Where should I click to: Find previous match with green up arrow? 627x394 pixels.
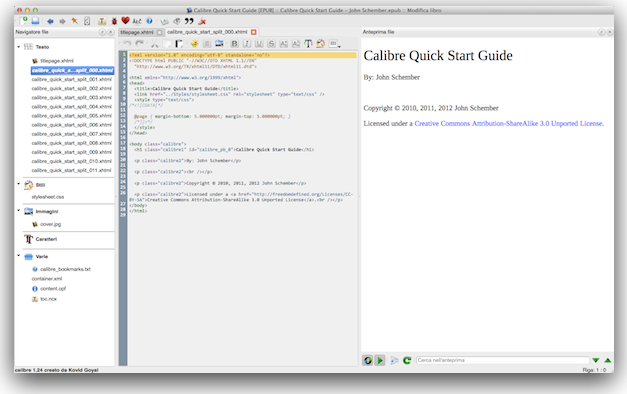click(x=608, y=360)
